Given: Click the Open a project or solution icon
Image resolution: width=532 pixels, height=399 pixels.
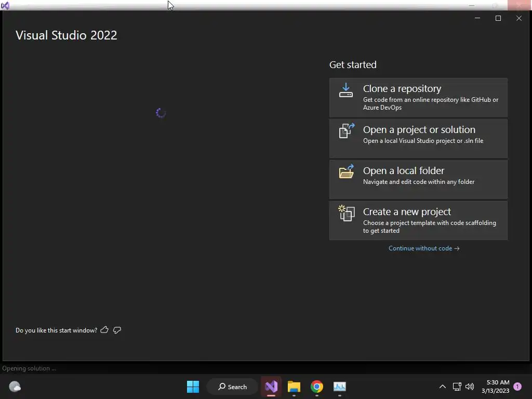Looking at the screenshot, I should (x=347, y=131).
